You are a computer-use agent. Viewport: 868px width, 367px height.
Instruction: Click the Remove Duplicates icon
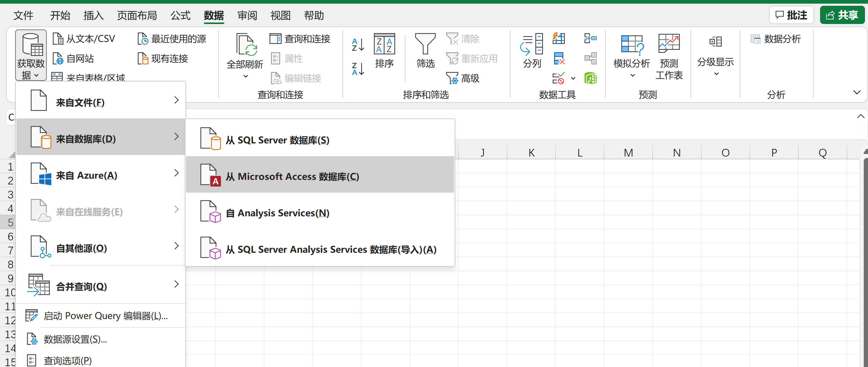point(559,58)
